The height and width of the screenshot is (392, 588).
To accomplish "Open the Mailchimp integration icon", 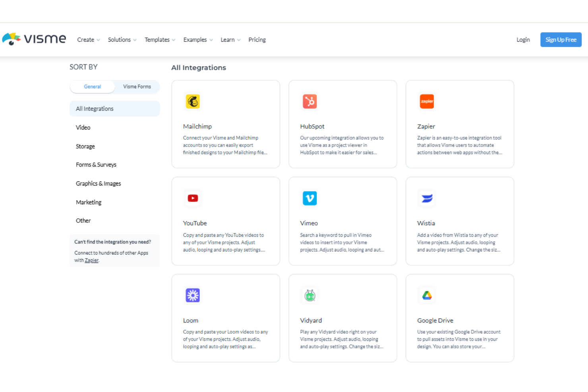I will click(x=193, y=101).
